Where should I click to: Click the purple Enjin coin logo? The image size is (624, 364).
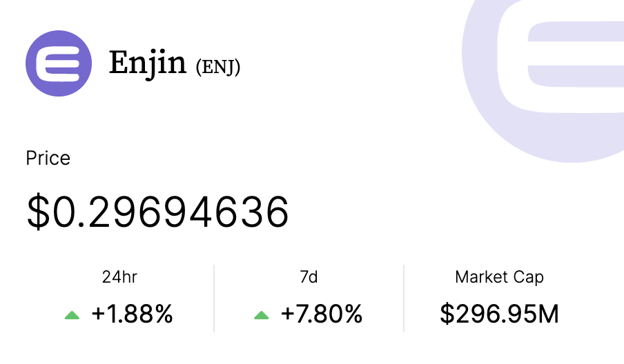tap(59, 63)
